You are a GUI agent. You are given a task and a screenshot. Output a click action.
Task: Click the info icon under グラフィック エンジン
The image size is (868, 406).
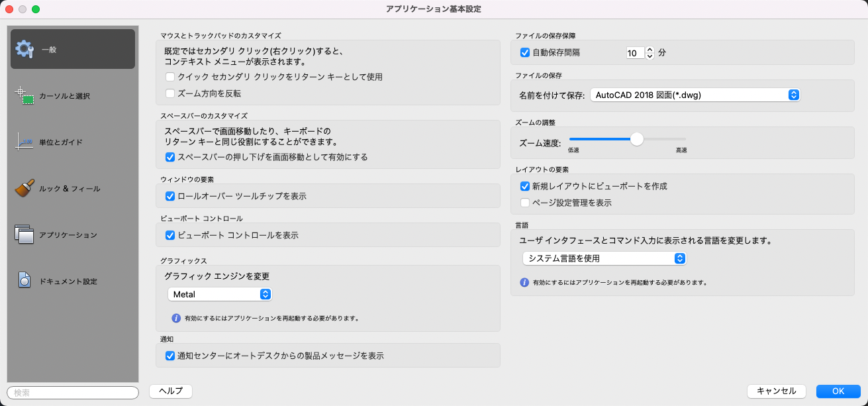pos(176,318)
